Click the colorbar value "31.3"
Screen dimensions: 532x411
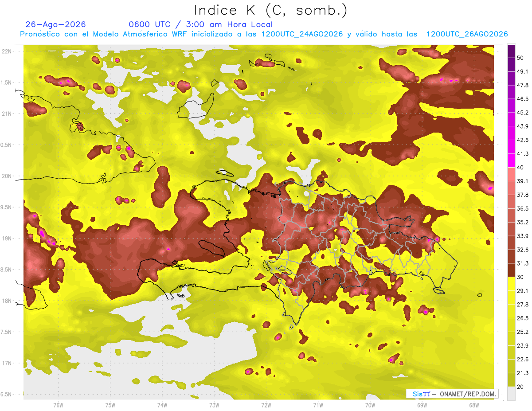[522, 263]
